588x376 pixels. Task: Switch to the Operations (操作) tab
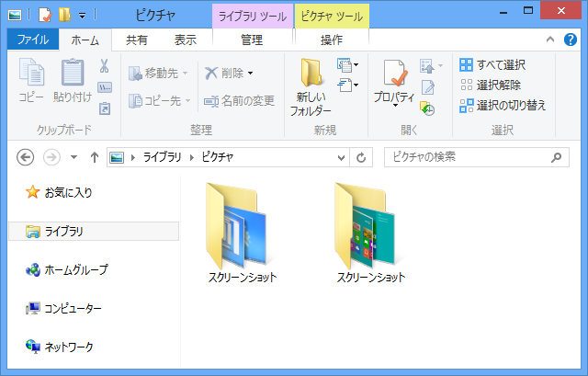[332, 40]
